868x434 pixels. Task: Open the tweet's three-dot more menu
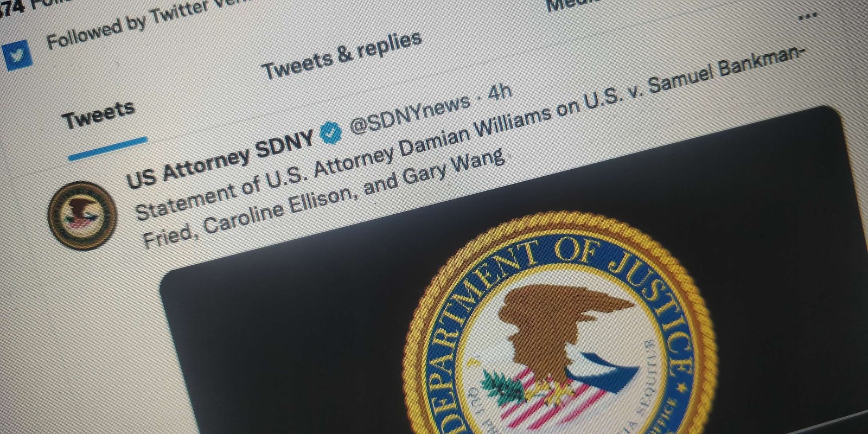tap(808, 16)
